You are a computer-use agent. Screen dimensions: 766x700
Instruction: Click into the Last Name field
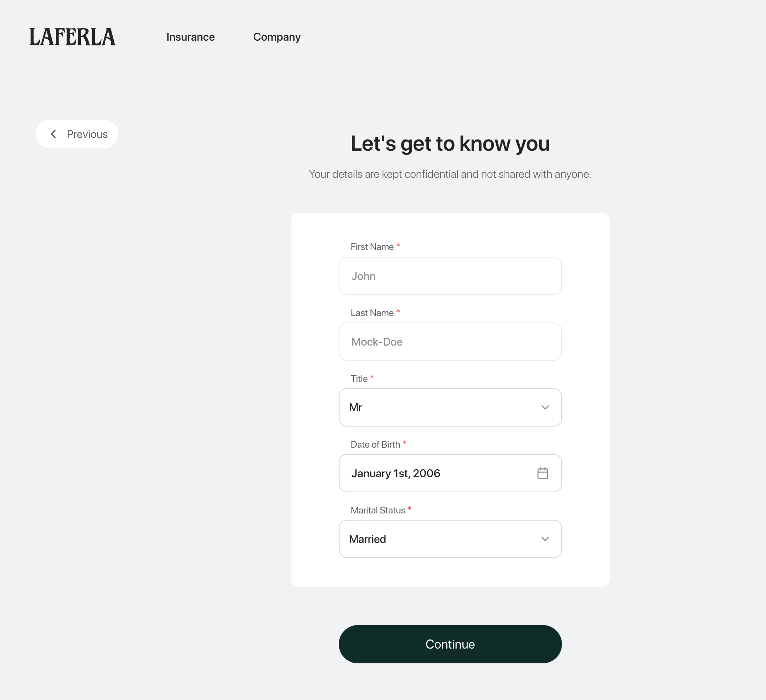(450, 342)
